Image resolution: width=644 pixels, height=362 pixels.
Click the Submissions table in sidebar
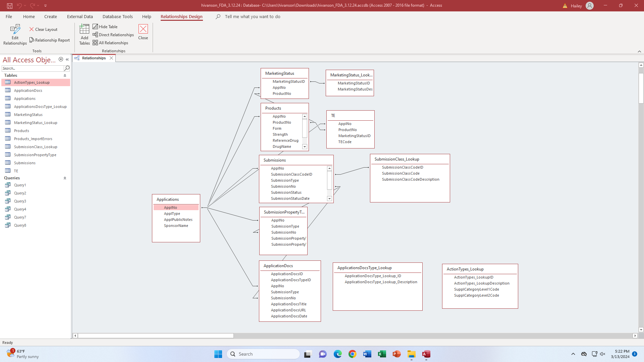(25, 163)
